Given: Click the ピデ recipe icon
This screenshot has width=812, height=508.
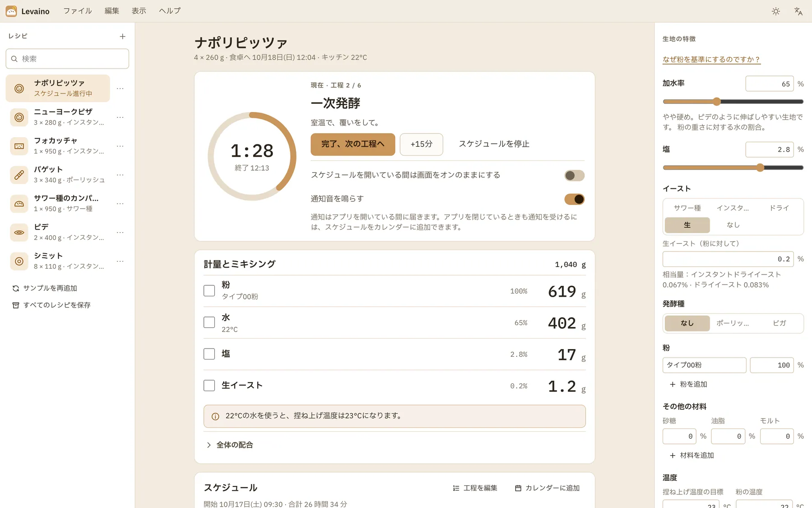Looking at the screenshot, I should coord(19,233).
